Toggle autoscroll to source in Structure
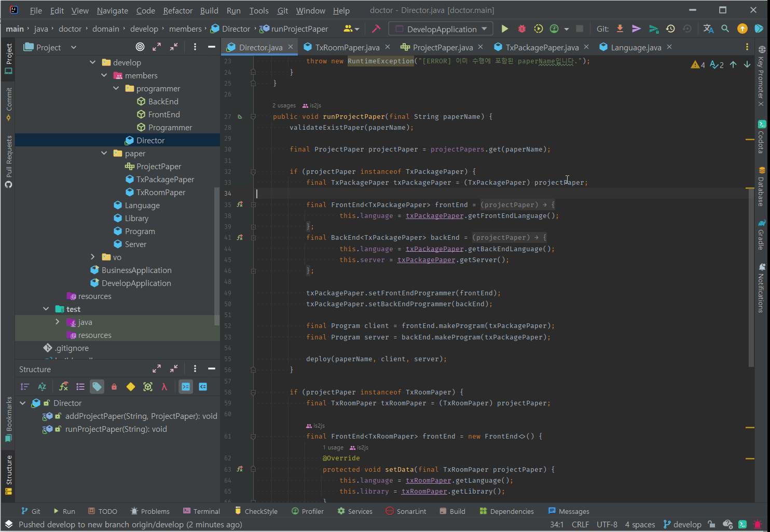 (x=186, y=387)
